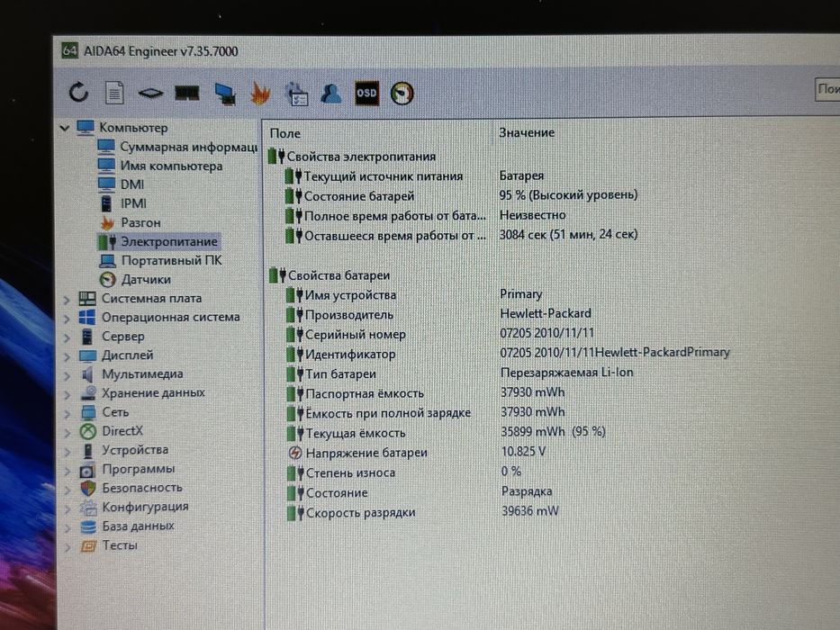Select Безопасность in the tree
The height and width of the screenshot is (630, 840).
131,488
